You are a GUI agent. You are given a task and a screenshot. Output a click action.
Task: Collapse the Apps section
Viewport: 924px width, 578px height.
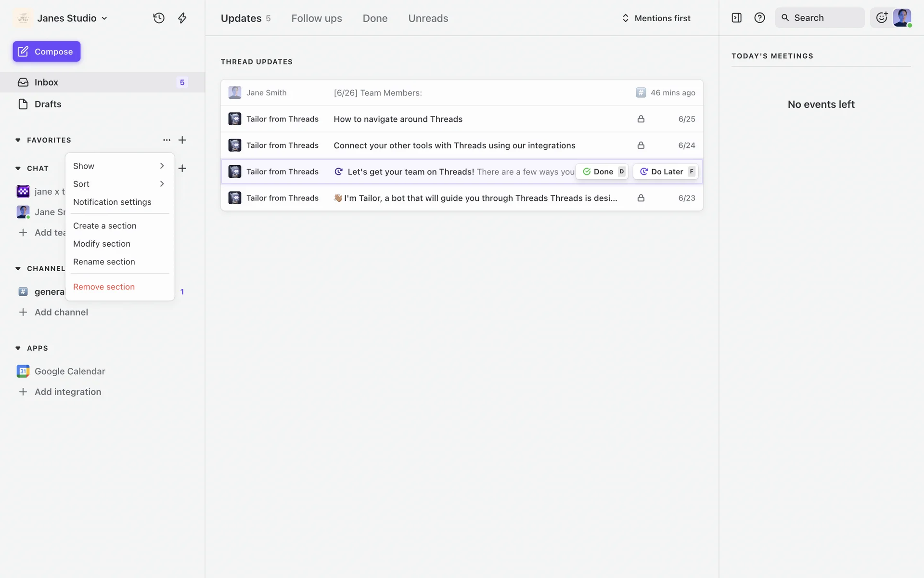tap(18, 348)
